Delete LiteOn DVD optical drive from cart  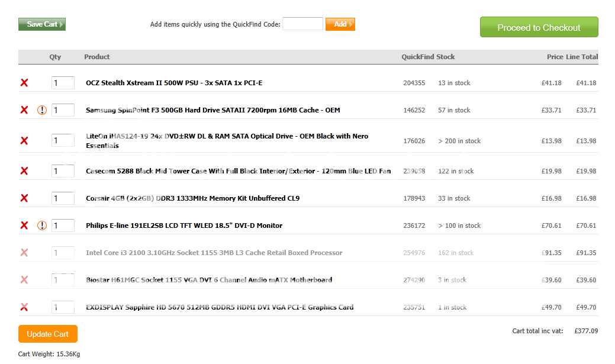coord(24,141)
